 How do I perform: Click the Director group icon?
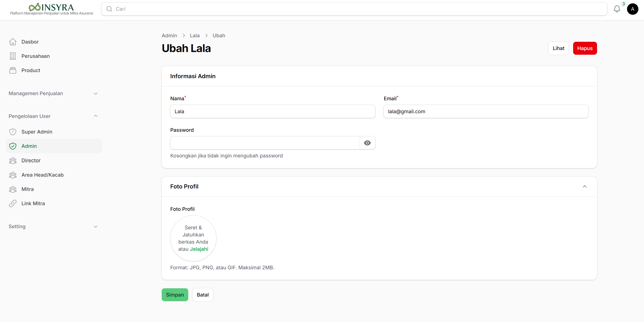(x=13, y=161)
